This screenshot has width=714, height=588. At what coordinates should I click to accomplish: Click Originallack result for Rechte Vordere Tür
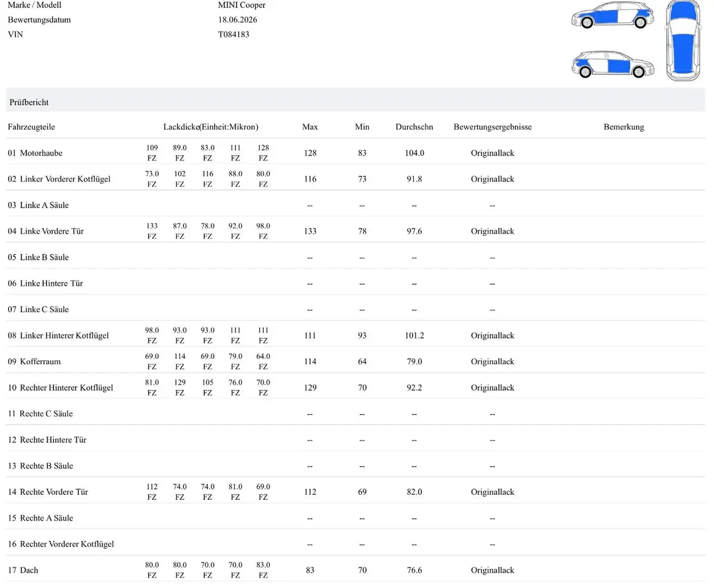point(493,492)
